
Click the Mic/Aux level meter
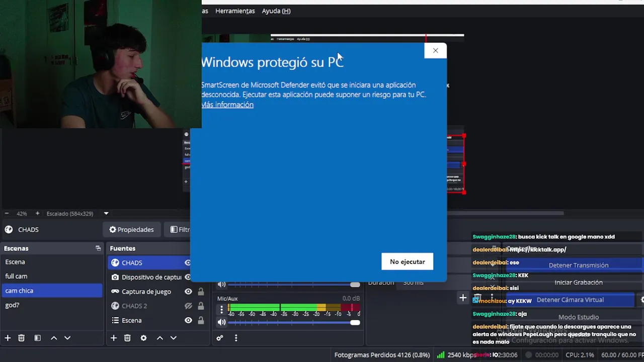point(294,307)
